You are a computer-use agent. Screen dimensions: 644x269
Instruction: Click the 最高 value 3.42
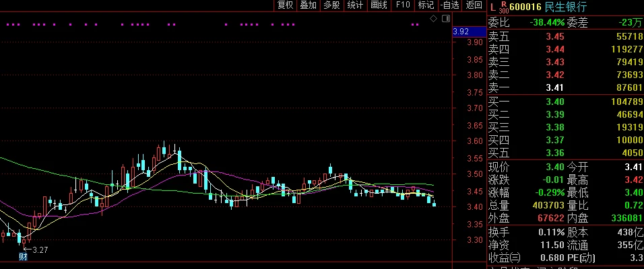[x=633, y=180]
